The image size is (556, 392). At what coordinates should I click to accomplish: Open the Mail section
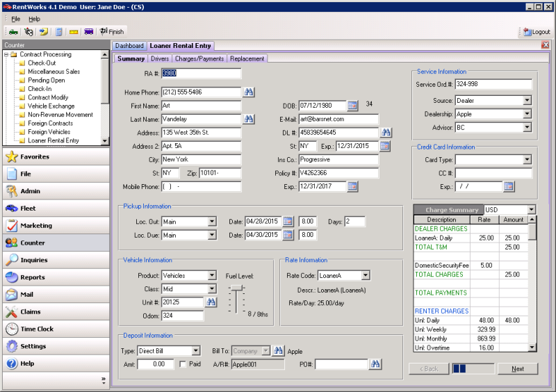56,295
